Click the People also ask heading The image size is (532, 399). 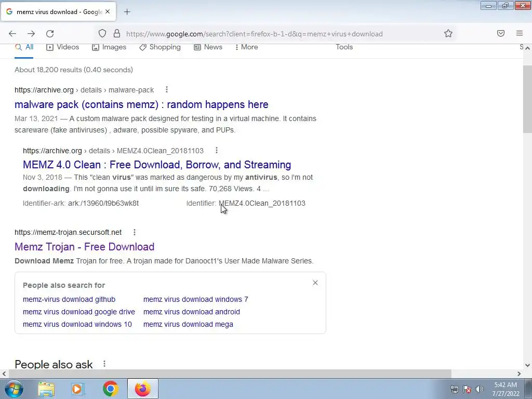pyautogui.click(x=54, y=364)
